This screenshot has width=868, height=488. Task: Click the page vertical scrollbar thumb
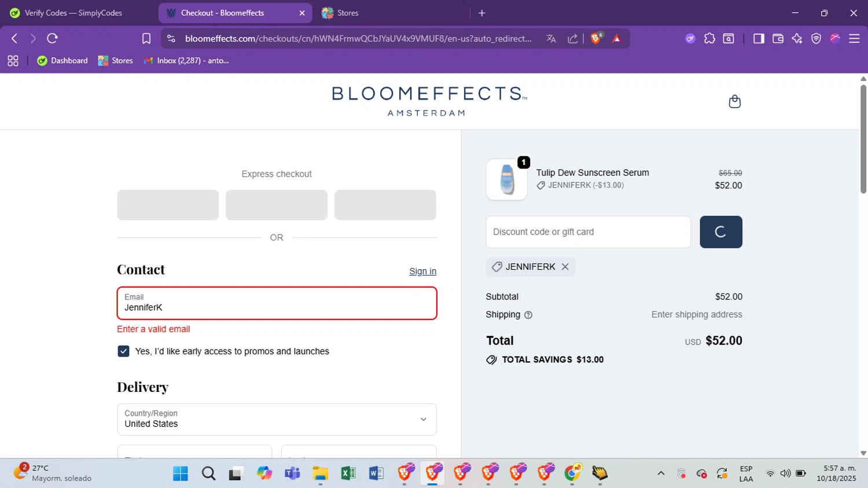click(863, 139)
